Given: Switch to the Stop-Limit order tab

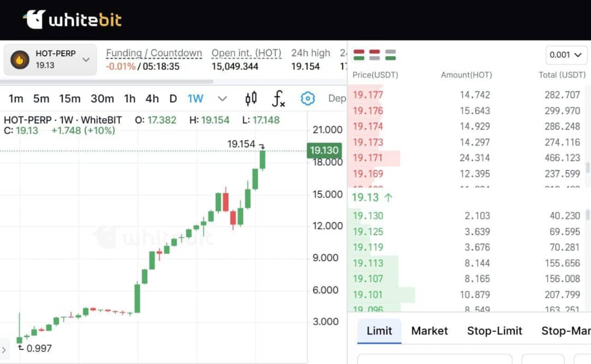Looking at the screenshot, I should 495,331.
